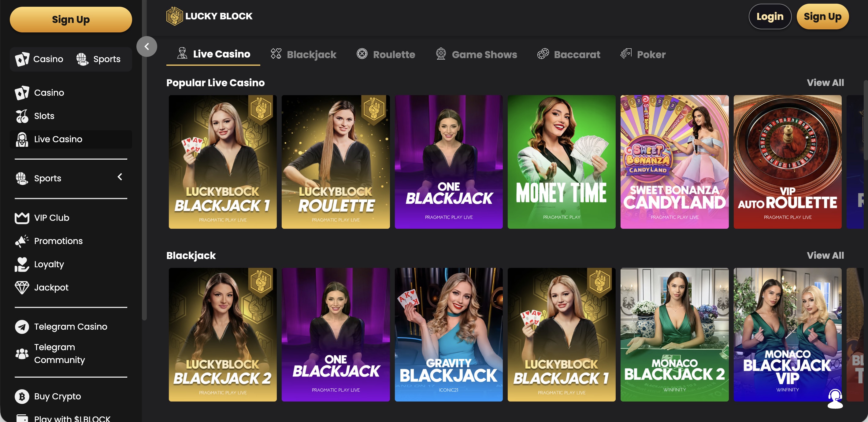Open the Money Time game thumbnail

561,162
